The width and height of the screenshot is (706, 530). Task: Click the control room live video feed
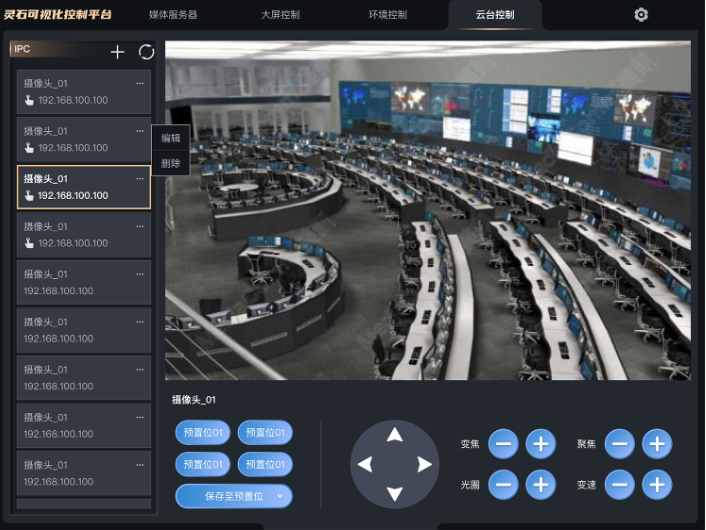point(428,210)
